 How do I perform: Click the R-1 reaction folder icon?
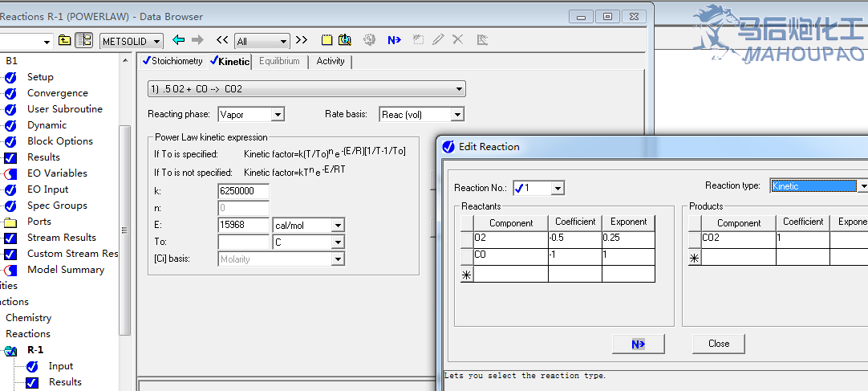(x=10, y=351)
